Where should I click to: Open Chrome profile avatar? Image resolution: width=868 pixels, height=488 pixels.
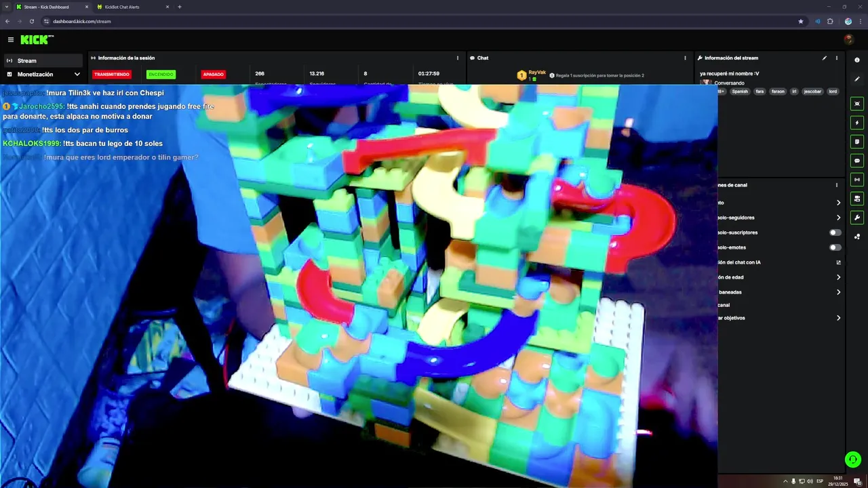(x=848, y=21)
